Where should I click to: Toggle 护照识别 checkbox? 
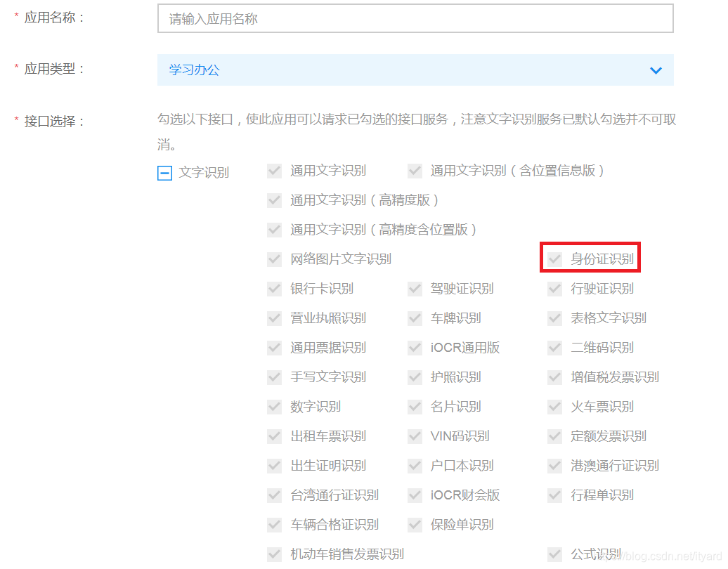coord(415,377)
